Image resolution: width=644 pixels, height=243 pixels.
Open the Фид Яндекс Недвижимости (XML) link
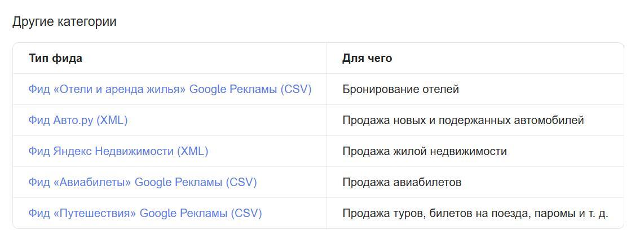(x=118, y=151)
